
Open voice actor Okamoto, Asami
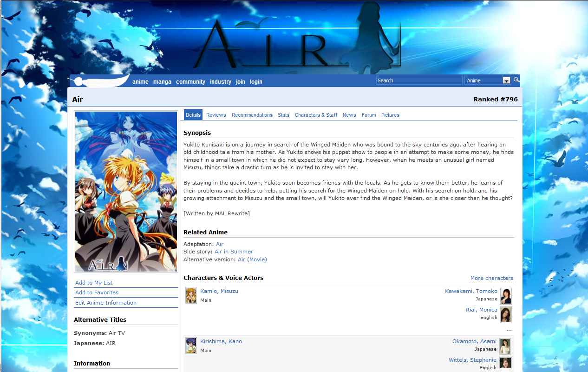(475, 341)
